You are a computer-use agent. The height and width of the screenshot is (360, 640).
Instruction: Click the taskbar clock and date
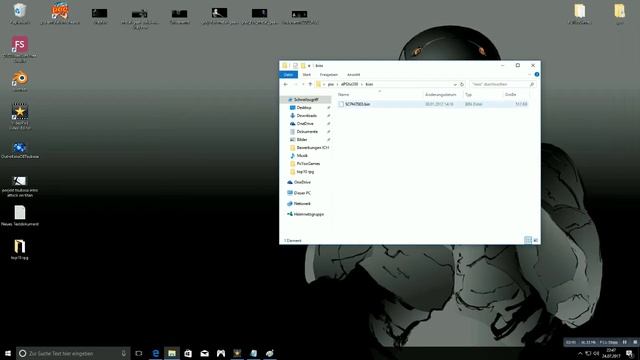(x=611, y=353)
